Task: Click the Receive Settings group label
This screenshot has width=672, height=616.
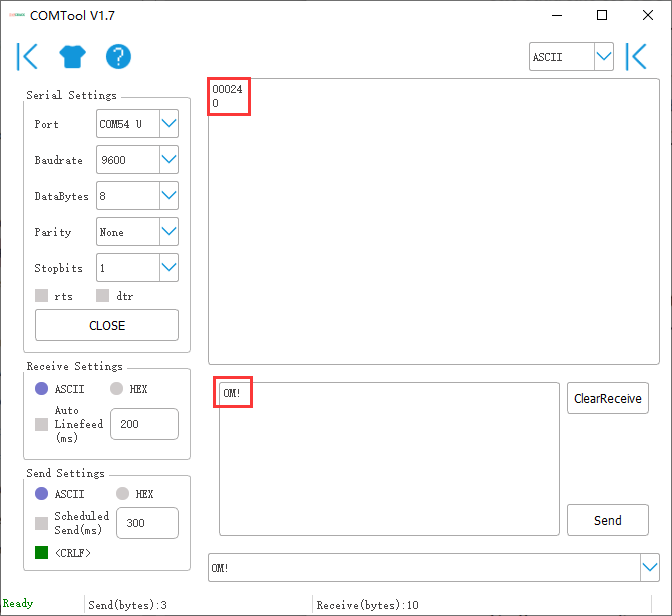Action: coord(75,366)
